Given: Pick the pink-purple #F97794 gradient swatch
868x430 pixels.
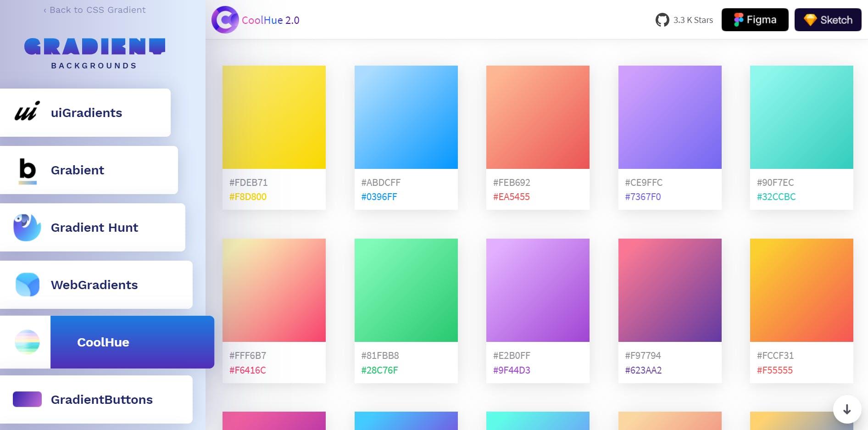Looking at the screenshot, I should 670,290.
